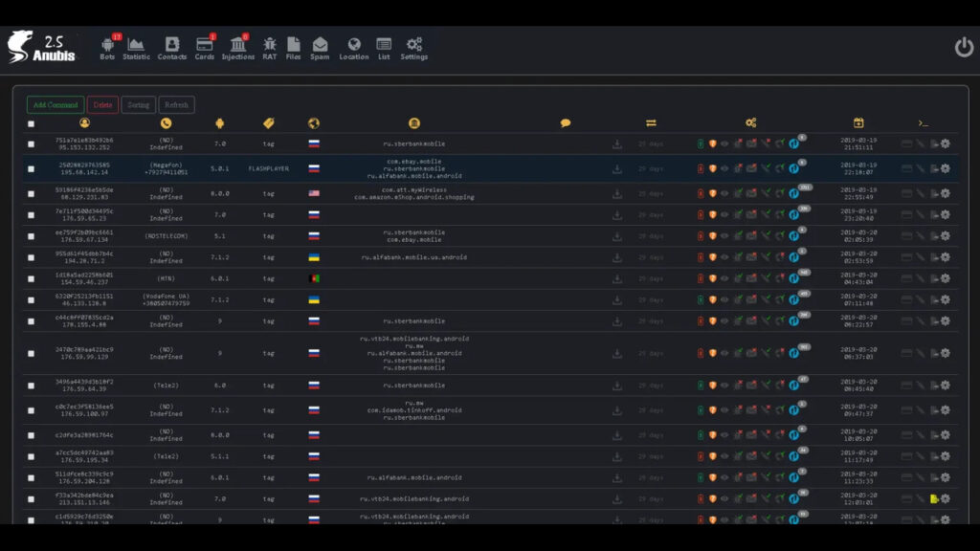Select the RAT bug icon menu
Image resolution: width=980 pixels, height=551 pixels.
pos(269,48)
